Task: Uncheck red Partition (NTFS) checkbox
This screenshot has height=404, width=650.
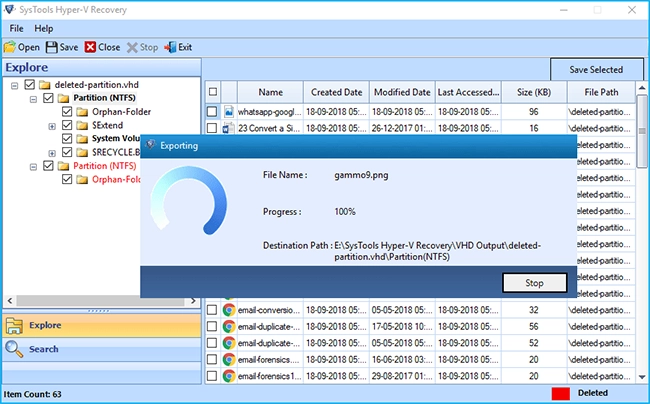Action: pyautogui.click(x=49, y=166)
